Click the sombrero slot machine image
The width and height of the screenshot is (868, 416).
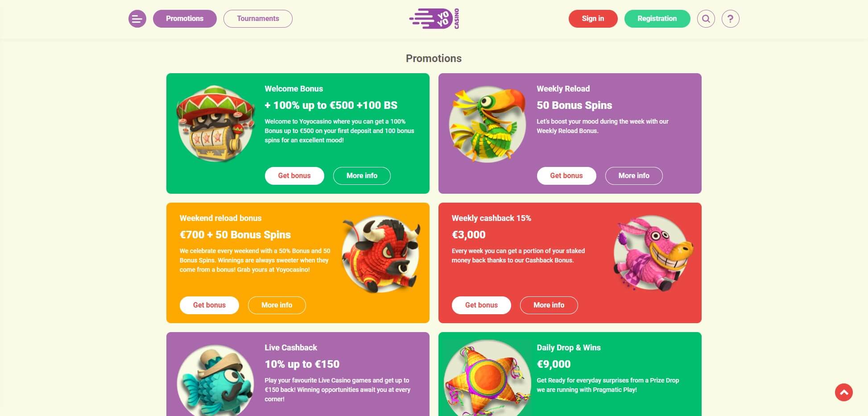[215, 124]
